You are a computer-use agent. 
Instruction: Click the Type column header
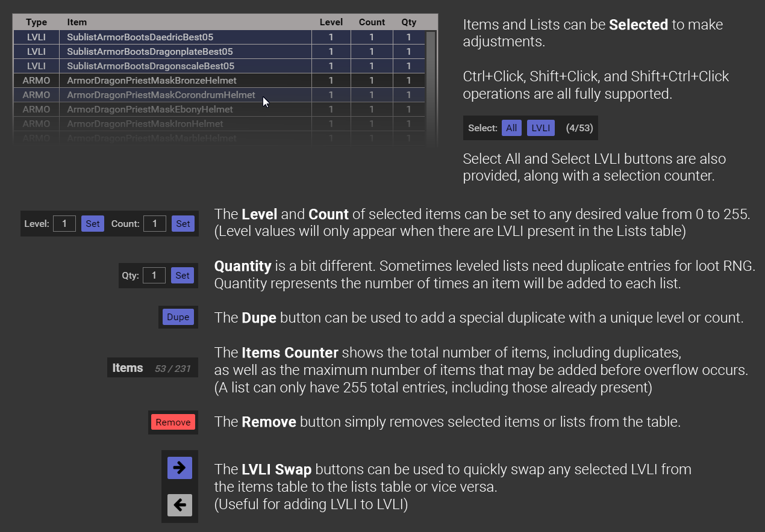tap(37, 22)
